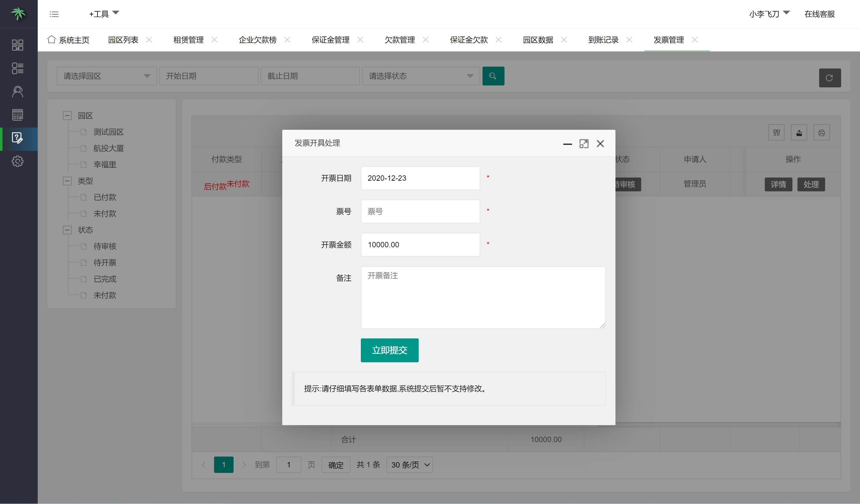
Task: Click the 详情 button for 管理员 row
Action: (778, 184)
